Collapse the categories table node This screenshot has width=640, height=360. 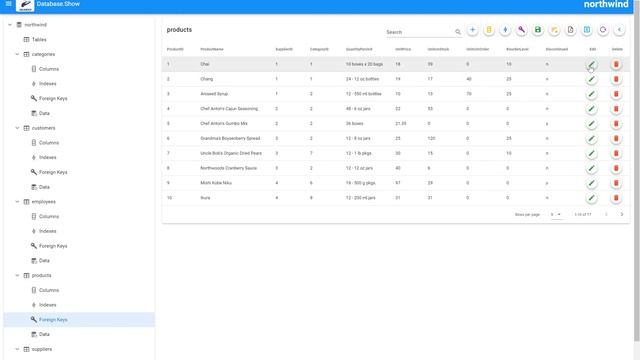click(17, 54)
